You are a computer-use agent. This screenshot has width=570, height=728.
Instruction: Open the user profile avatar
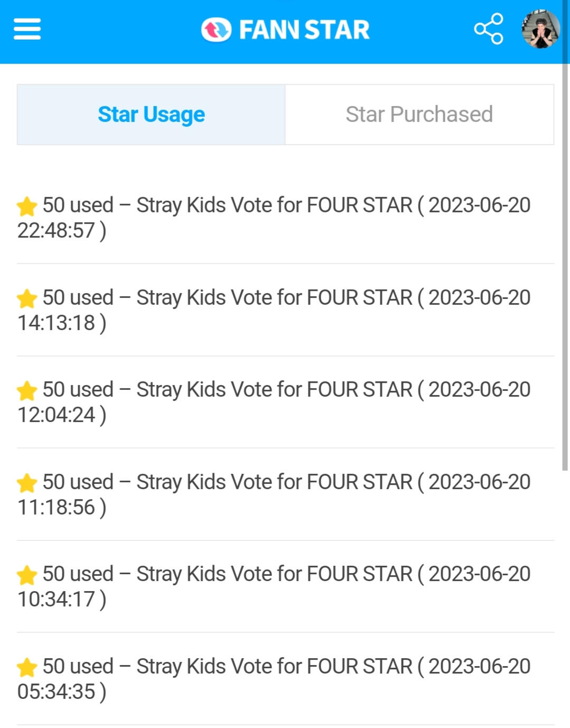pyautogui.click(x=540, y=29)
